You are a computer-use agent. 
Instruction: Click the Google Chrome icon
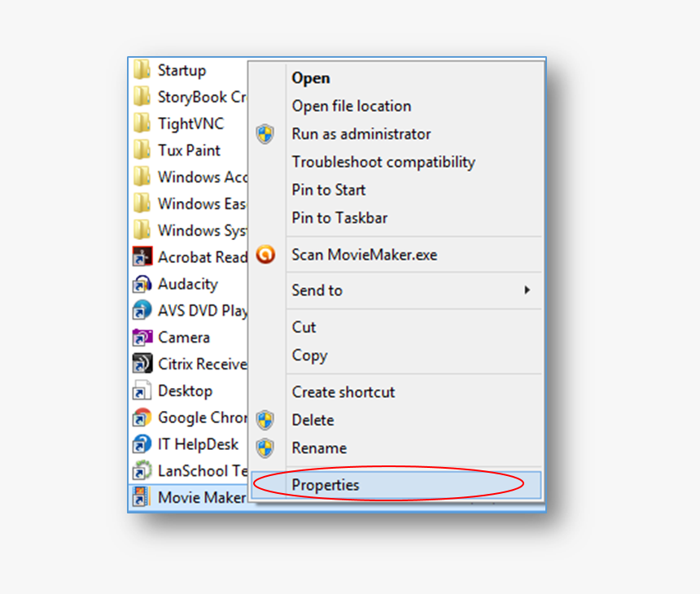coord(142,417)
